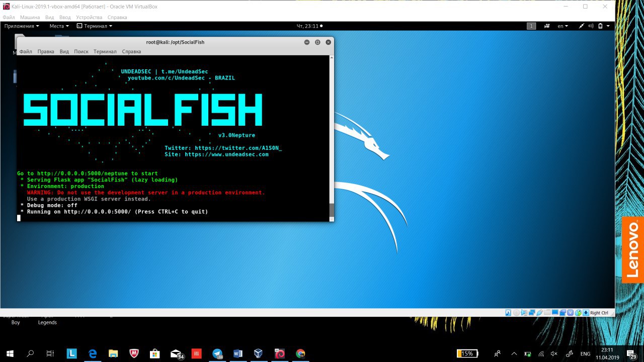Open Терминал app menu in top bar
Image resolution: width=644 pixels, height=362 pixels.
[94, 26]
